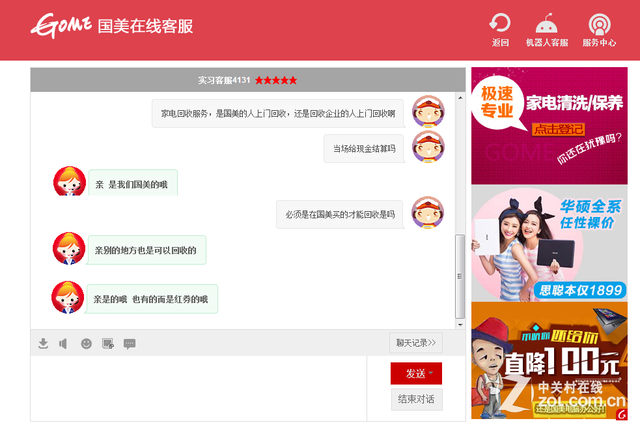Go back using the 返回 icon
Viewport: 640px width, 423px height.
tap(500, 29)
